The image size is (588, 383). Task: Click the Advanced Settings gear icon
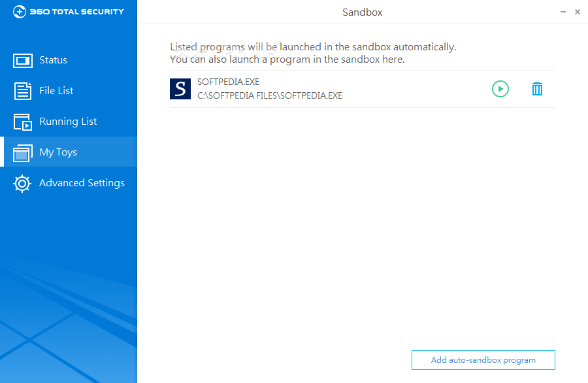22,184
